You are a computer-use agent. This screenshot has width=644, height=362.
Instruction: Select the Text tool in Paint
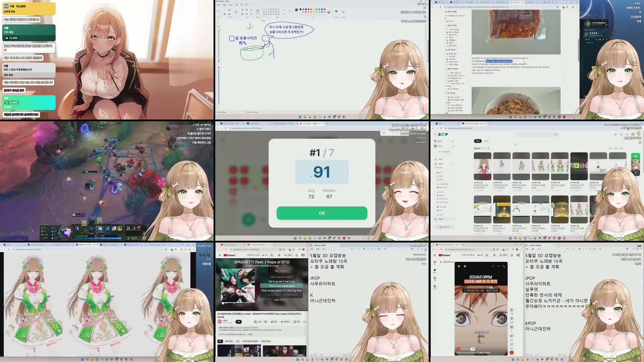[x=251, y=10]
